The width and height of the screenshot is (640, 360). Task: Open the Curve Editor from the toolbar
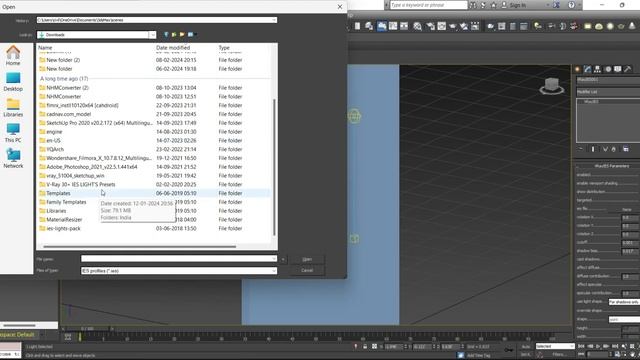(x=417, y=26)
